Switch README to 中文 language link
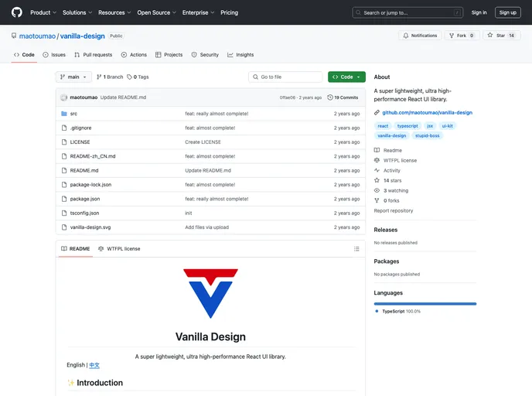The image size is (532, 396). click(94, 365)
